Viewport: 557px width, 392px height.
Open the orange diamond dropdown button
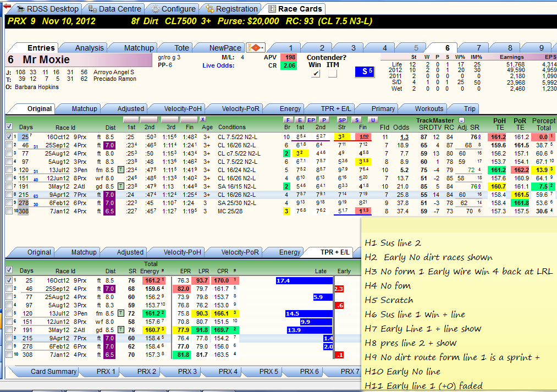[256, 48]
